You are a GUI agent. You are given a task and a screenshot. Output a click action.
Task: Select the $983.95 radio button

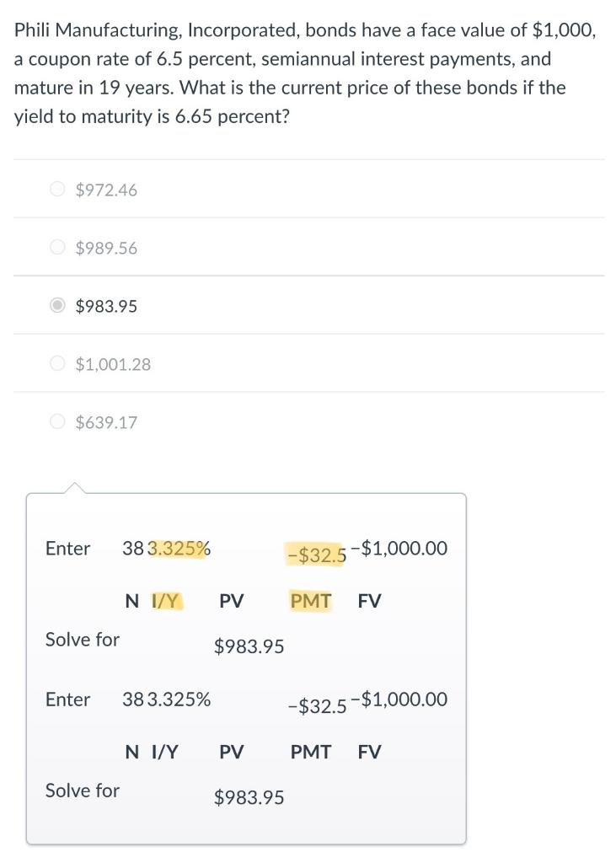click(x=57, y=305)
